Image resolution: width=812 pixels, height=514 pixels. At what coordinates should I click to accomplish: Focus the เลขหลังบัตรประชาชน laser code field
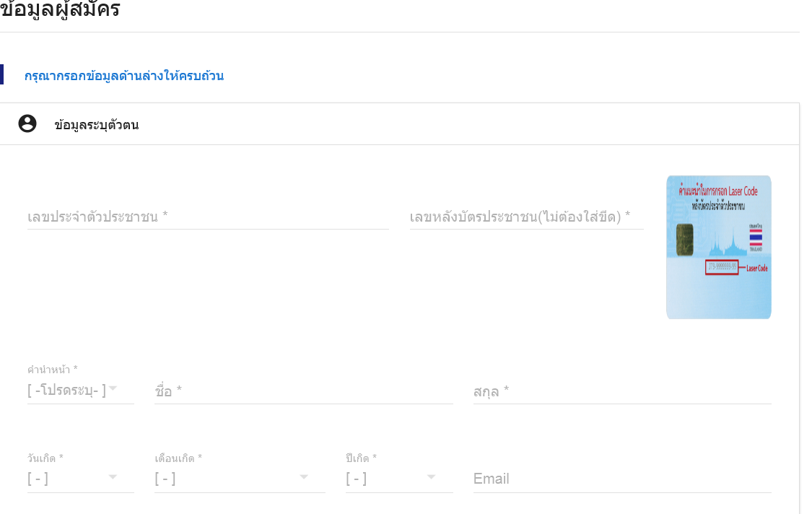(x=527, y=217)
